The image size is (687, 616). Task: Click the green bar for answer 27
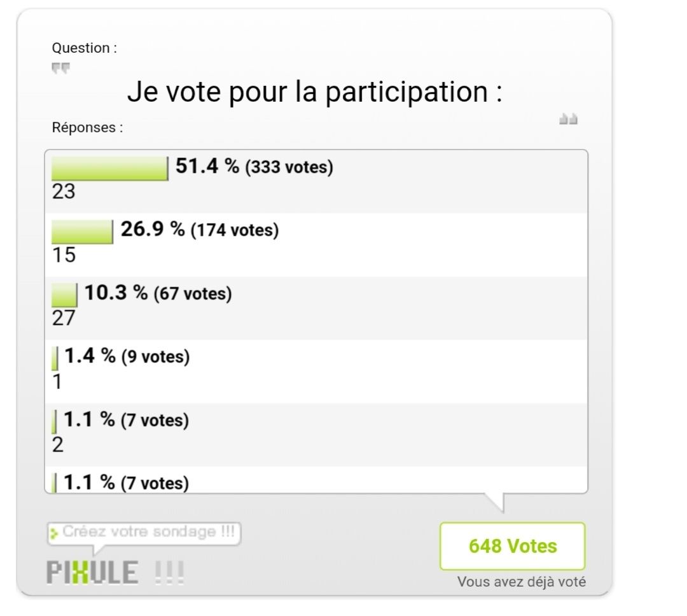pyautogui.click(x=64, y=295)
